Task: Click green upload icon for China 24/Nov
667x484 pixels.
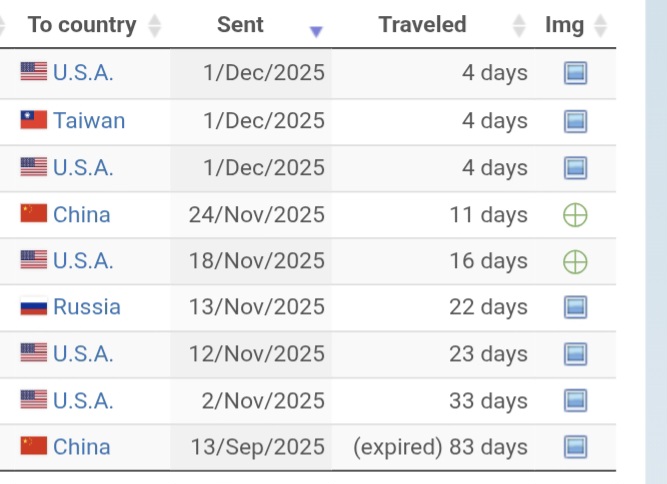Action: (575, 214)
